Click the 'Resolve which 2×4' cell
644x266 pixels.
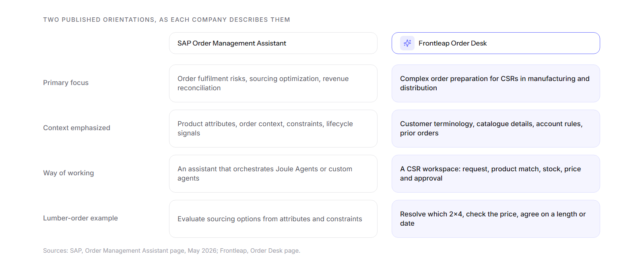[x=496, y=219]
